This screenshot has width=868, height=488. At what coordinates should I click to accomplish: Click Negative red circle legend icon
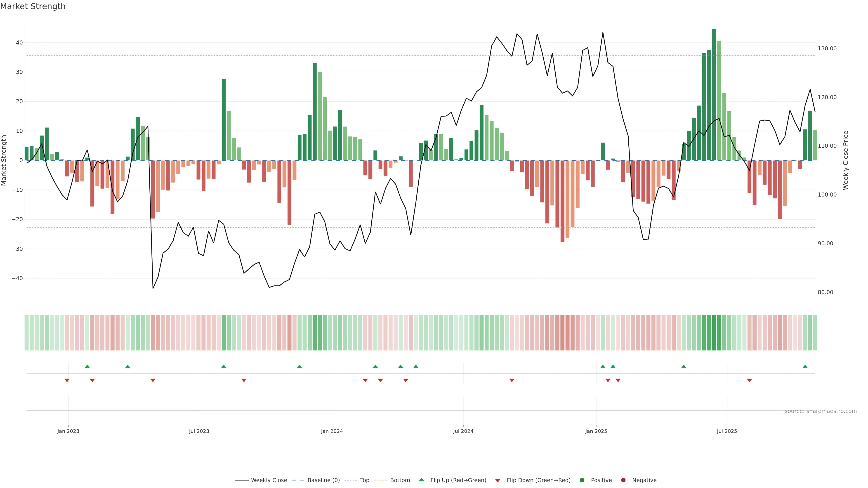[623, 480]
